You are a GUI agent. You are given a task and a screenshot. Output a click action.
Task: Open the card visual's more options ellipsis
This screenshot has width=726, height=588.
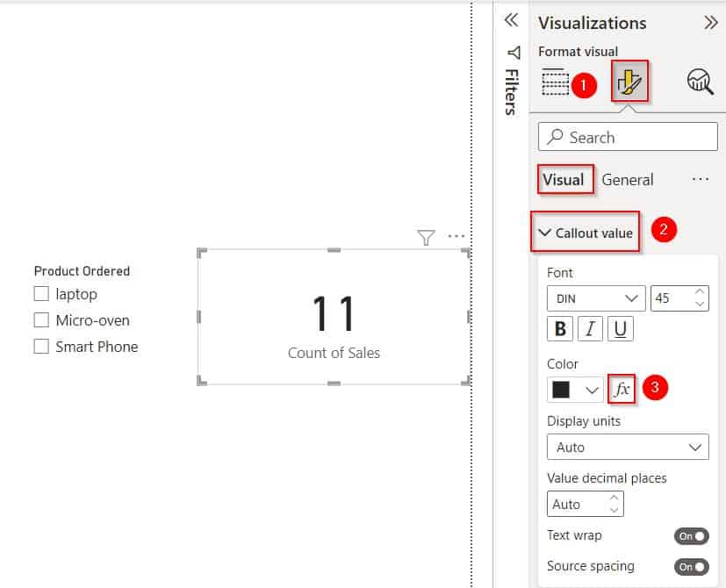point(456,236)
